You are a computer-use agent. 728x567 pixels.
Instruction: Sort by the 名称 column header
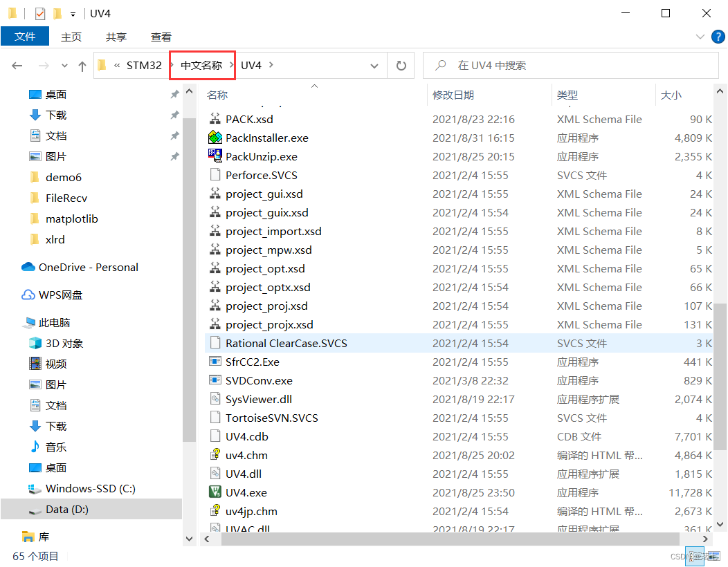(x=217, y=95)
